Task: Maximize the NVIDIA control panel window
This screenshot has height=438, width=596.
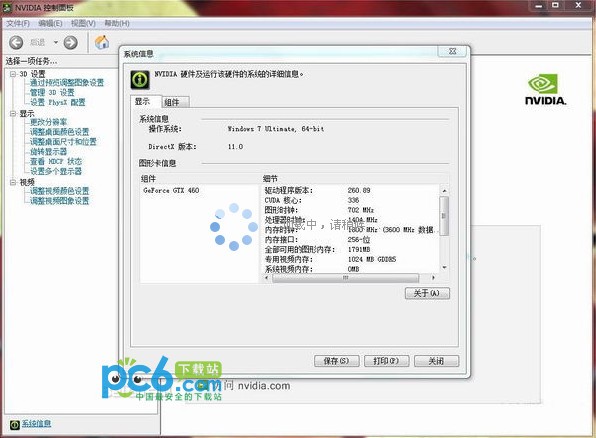Action: point(555,6)
